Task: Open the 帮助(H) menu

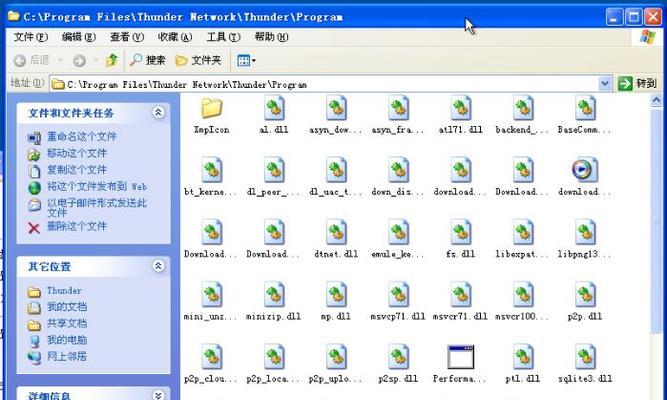Action: tap(271, 37)
